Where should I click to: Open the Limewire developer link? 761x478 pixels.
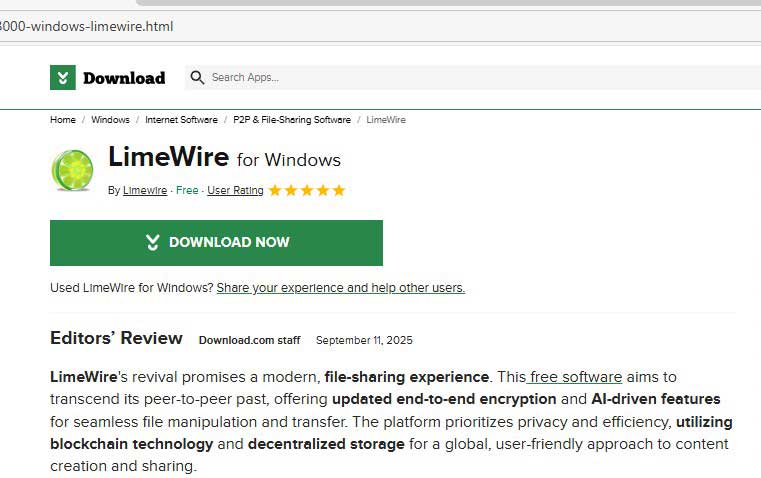click(x=145, y=191)
